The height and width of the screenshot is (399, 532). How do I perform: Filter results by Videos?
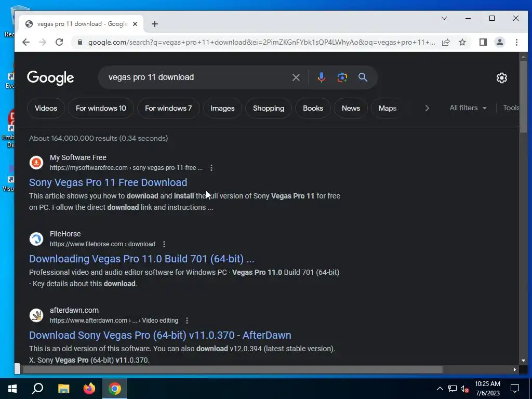(x=46, y=108)
